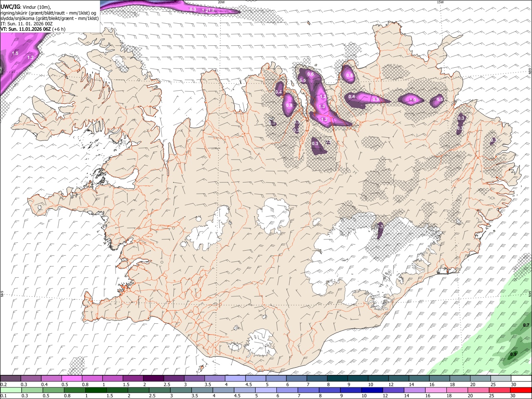Click the 1.0 snowfall value in the northeast
Screen dimensions: 532x399
pyautogui.click(x=413, y=100)
